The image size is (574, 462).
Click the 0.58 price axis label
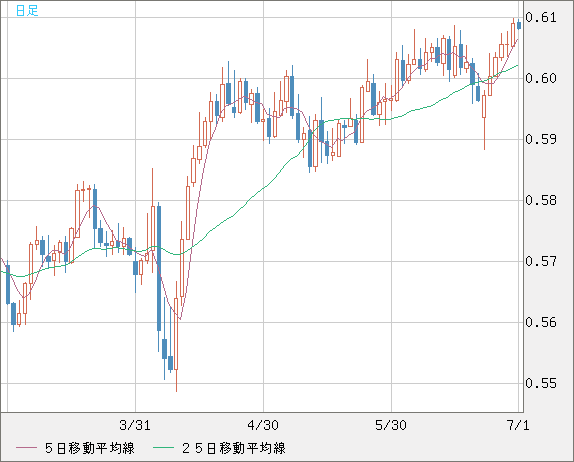coord(541,200)
